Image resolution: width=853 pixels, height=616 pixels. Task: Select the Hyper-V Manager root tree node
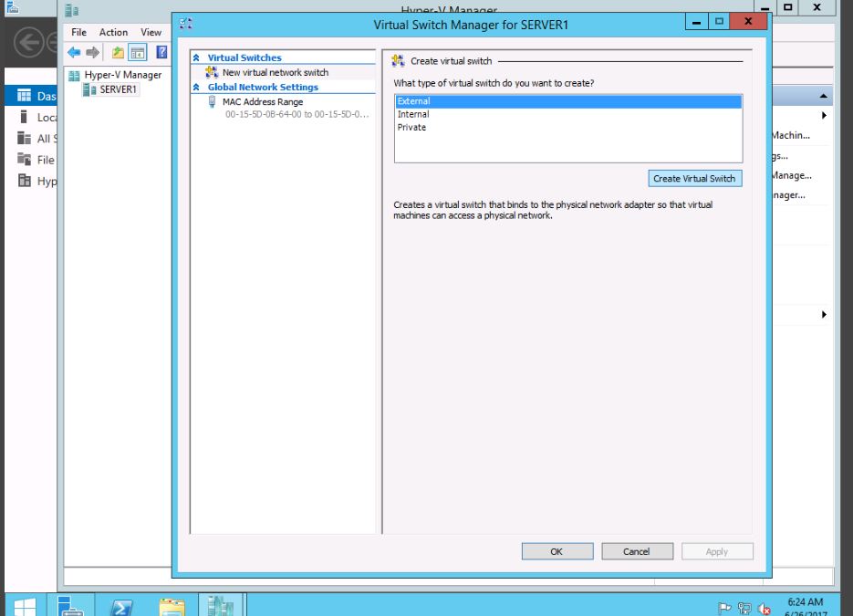point(123,75)
